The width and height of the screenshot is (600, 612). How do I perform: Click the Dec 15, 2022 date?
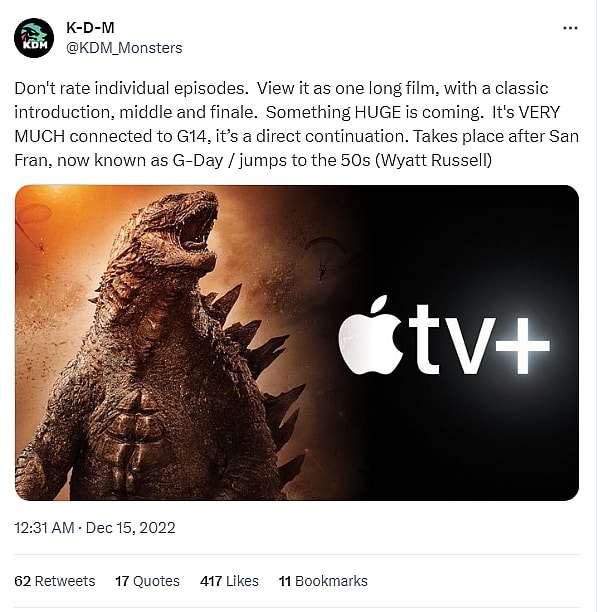[x=131, y=528]
